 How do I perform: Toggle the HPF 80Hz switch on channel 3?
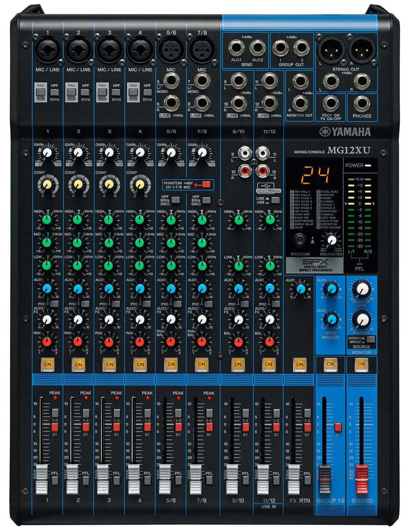click(x=116, y=92)
